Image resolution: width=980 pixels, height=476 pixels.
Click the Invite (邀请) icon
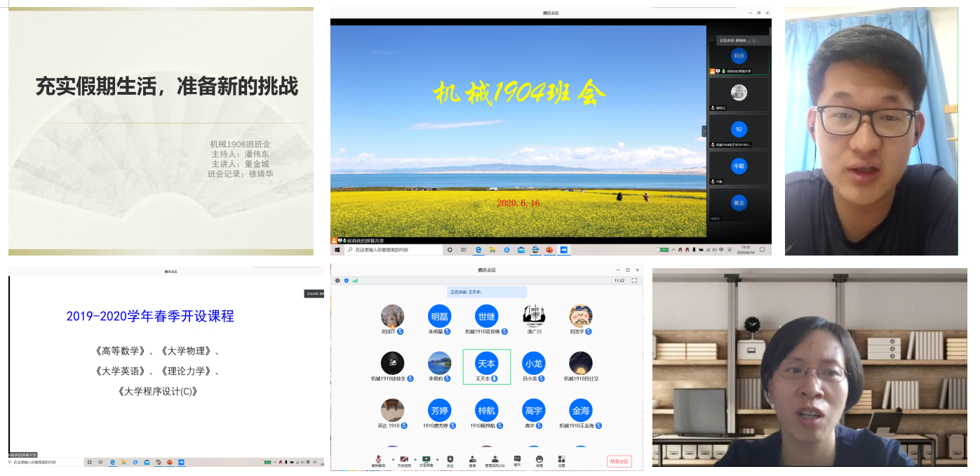pos(472,460)
